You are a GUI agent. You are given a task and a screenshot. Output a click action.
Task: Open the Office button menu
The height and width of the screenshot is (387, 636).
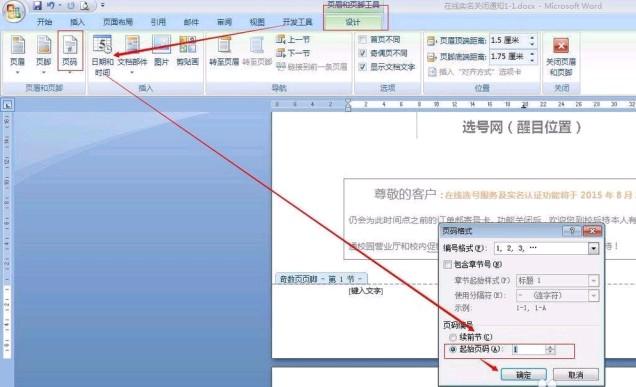coord(15,11)
